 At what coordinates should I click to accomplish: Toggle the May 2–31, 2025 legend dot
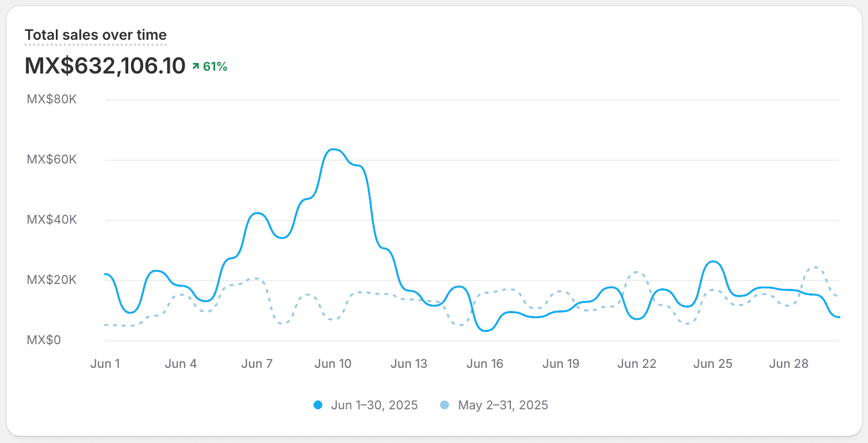[x=445, y=405]
